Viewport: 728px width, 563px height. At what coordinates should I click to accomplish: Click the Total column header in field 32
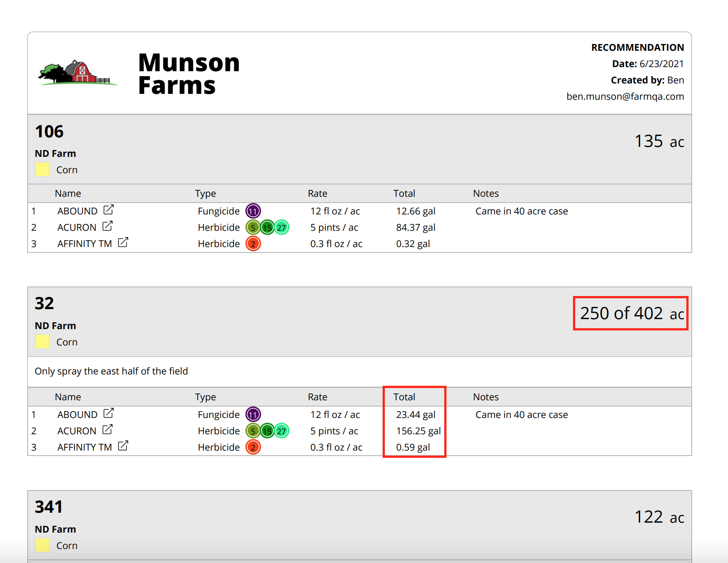click(404, 397)
